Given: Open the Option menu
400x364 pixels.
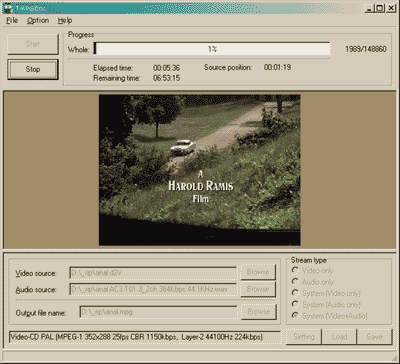Looking at the screenshot, I should [38, 21].
